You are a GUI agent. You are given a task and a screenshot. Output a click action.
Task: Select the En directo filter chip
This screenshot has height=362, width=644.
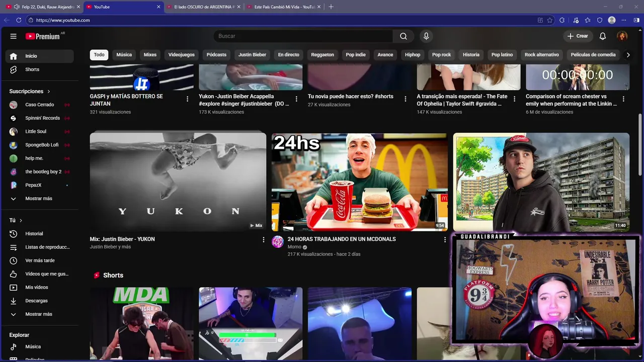coord(289,55)
